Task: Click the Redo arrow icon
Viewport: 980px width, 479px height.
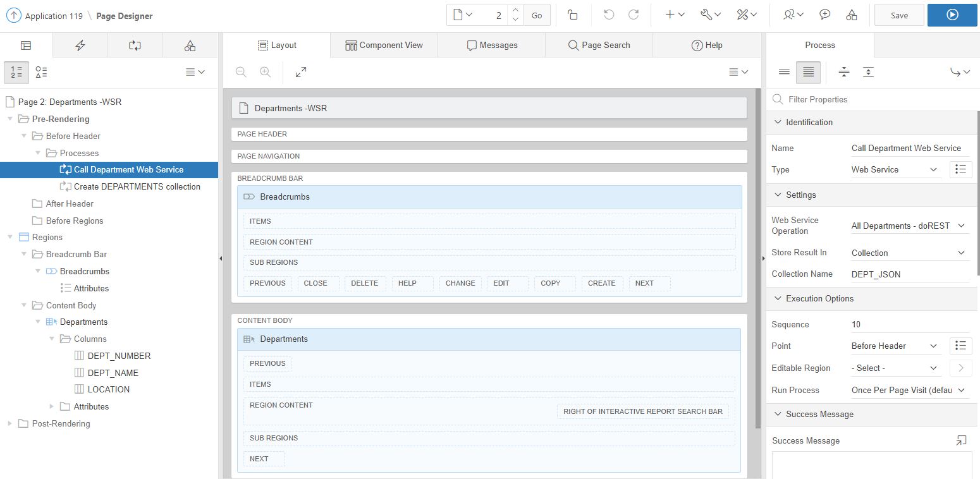Action: tap(634, 15)
